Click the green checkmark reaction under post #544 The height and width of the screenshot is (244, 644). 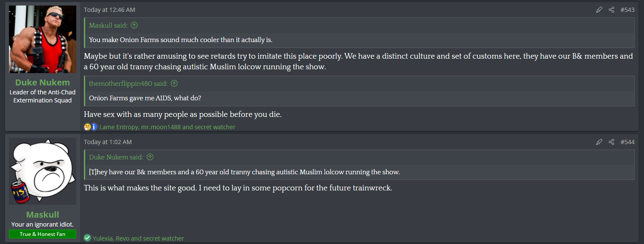[87, 238]
